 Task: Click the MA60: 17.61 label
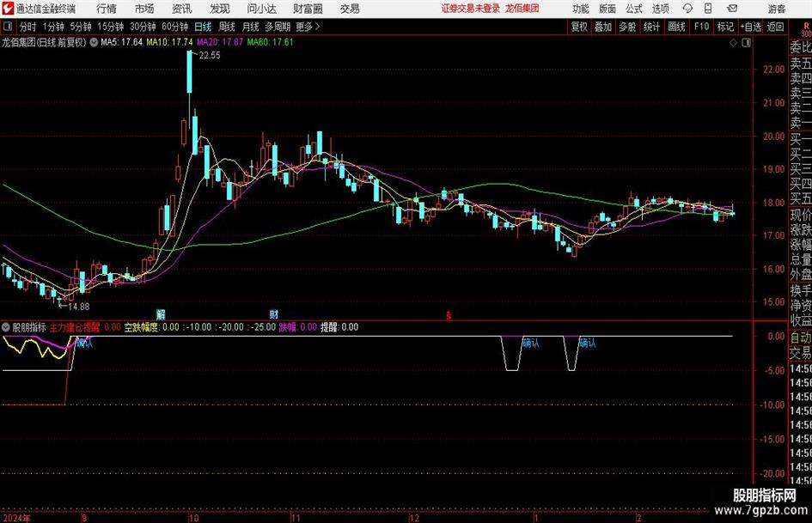270,42
